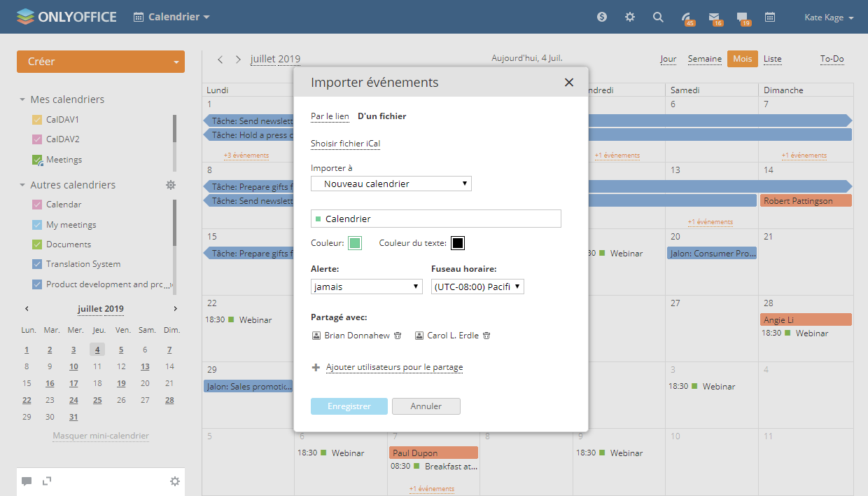This screenshot has height=496, width=868.
Task: Click Ajouter utilisateurs pour le partage link
Action: (394, 367)
